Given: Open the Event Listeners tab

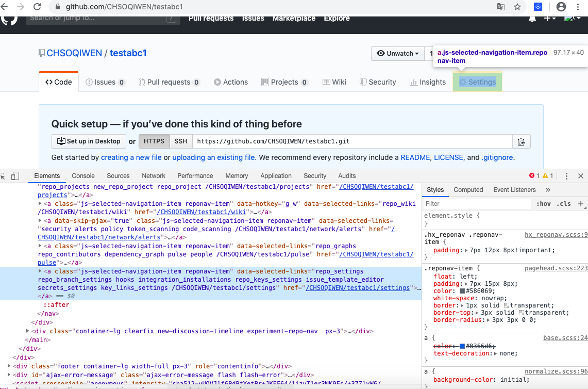Looking at the screenshot, I should click(x=514, y=190).
